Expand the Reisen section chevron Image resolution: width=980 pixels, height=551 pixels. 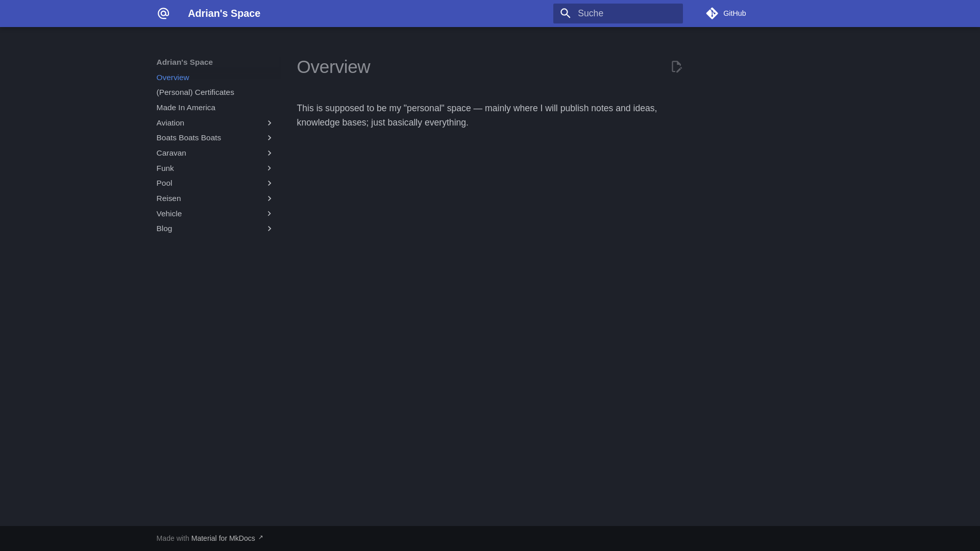click(x=269, y=198)
